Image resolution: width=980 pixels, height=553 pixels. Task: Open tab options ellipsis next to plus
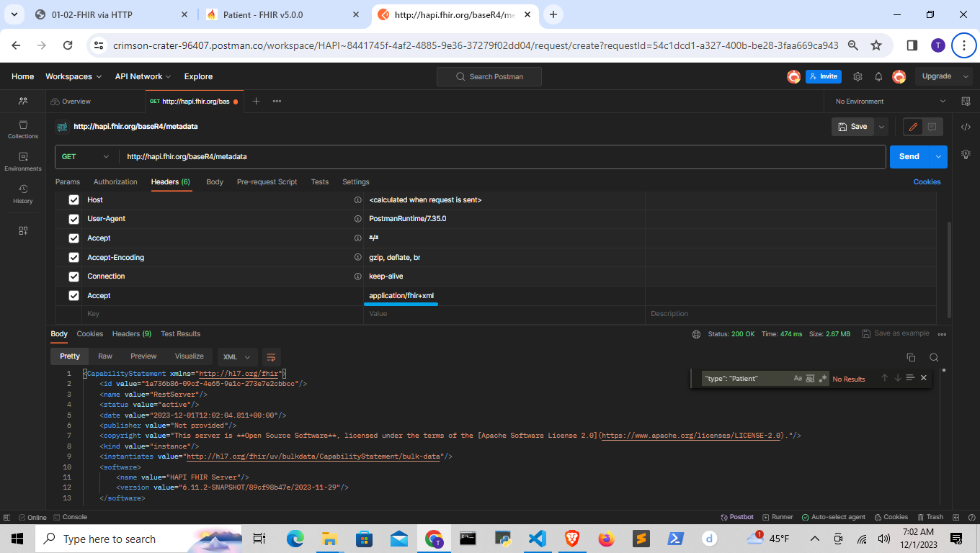point(277,102)
